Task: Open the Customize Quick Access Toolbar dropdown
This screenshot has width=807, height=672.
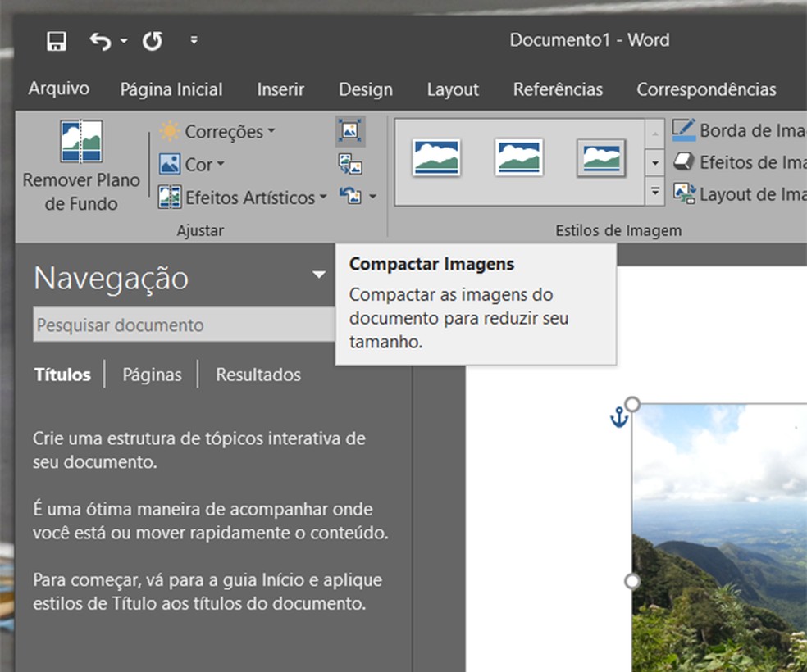Action: tap(194, 40)
